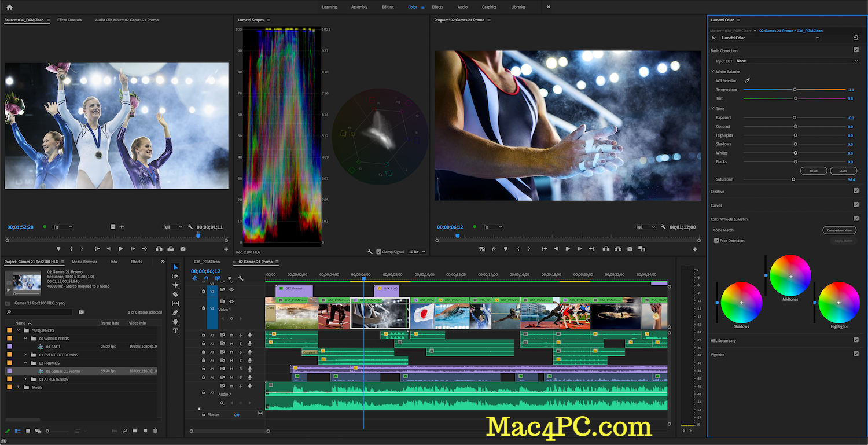Open Lumetri Scopes wrench settings

370,252
